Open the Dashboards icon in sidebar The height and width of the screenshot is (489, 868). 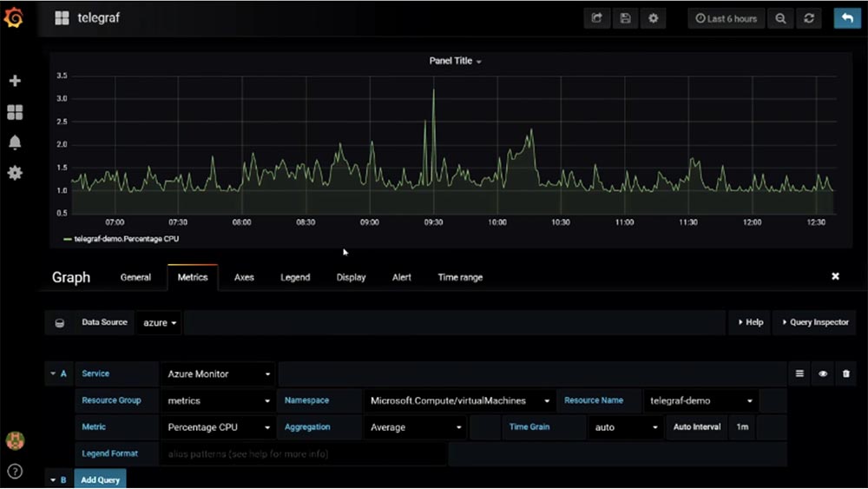coord(15,112)
